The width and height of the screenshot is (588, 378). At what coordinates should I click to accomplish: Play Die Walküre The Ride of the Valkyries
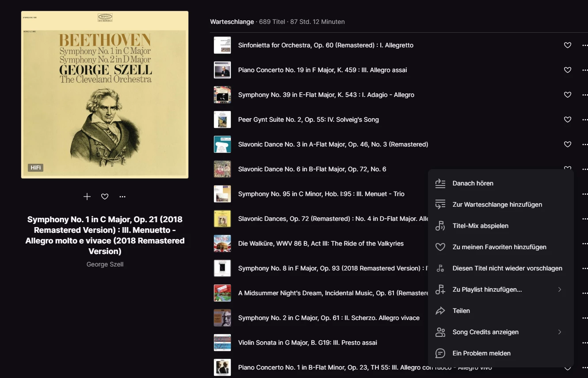(x=321, y=243)
